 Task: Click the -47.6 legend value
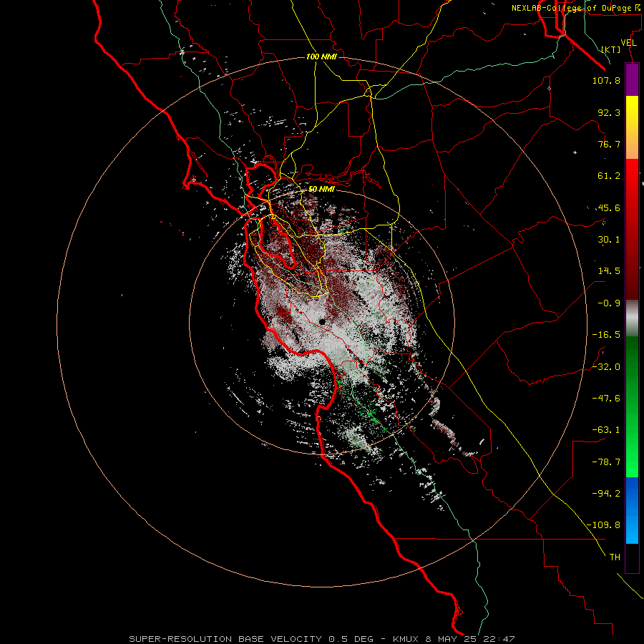tap(606, 399)
